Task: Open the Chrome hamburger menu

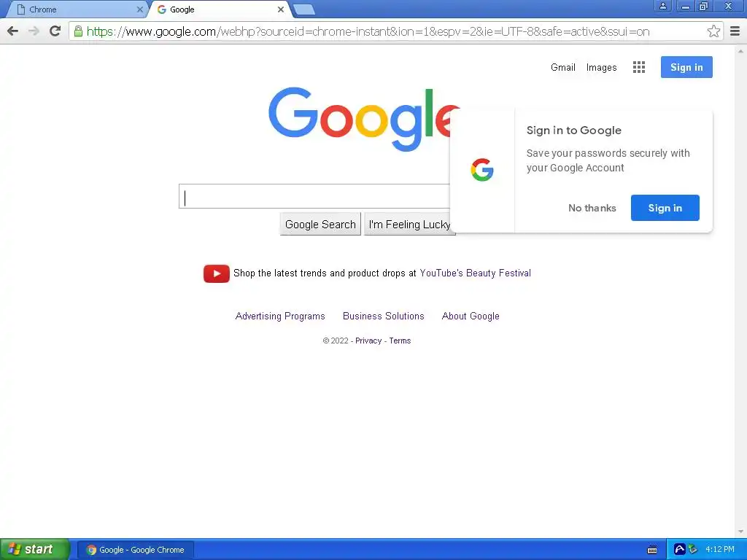Action: [x=735, y=31]
